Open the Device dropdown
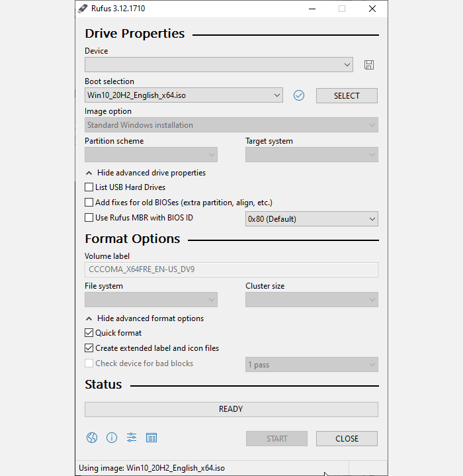The image size is (463, 476). click(218, 65)
